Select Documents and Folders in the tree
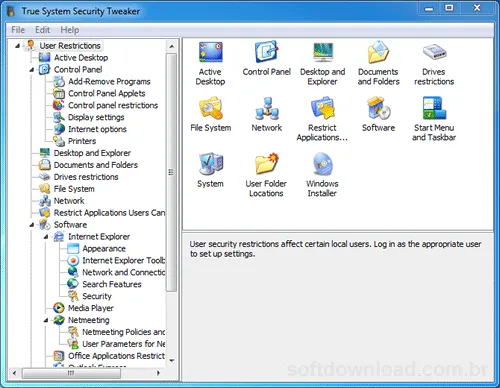 coord(96,165)
